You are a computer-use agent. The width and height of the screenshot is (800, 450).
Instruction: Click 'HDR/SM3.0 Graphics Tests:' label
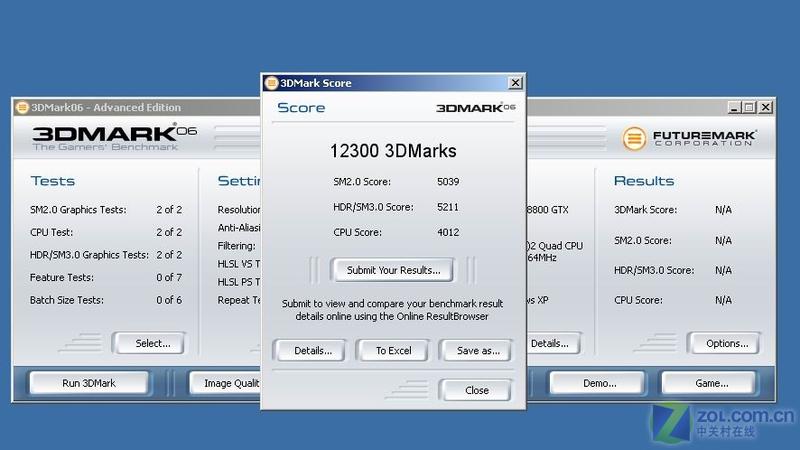[89, 255]
